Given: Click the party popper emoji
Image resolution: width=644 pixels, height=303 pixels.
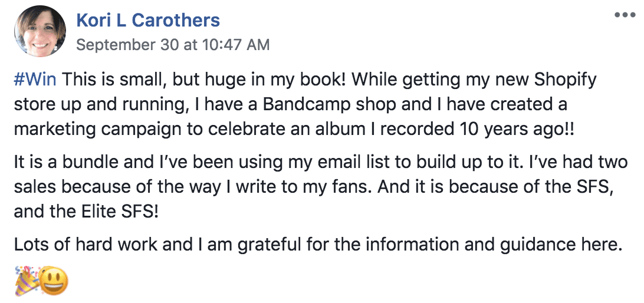Looking at the screenshot, I should [27, 281].
